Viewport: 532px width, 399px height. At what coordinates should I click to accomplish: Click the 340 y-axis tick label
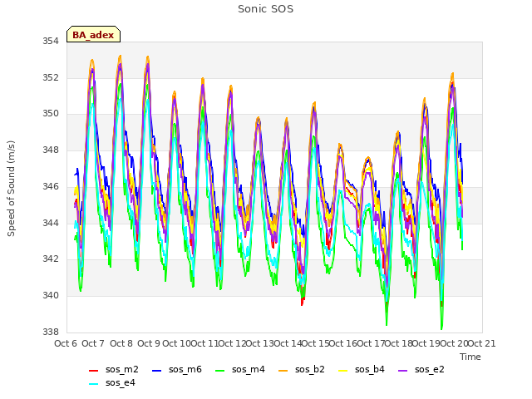pos(51,296)
